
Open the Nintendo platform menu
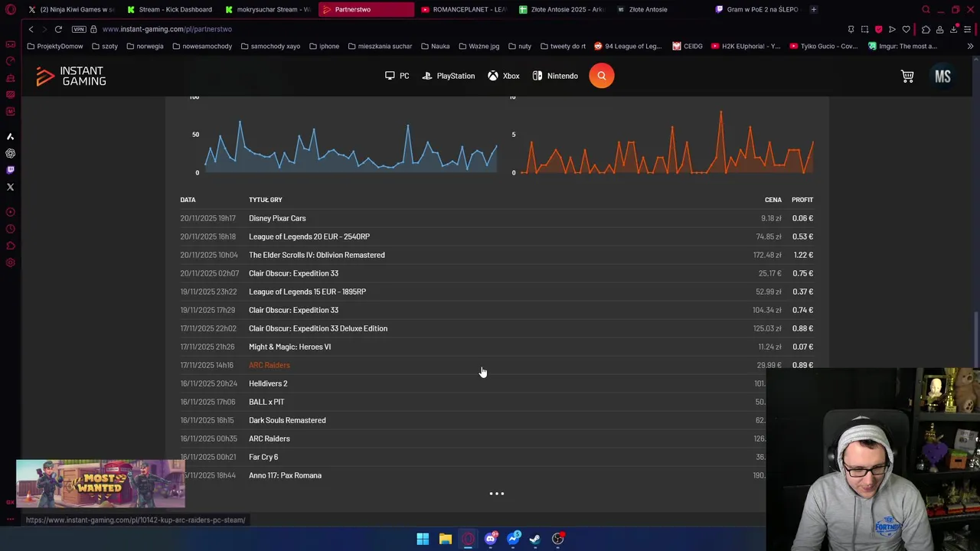coord(555,76)
